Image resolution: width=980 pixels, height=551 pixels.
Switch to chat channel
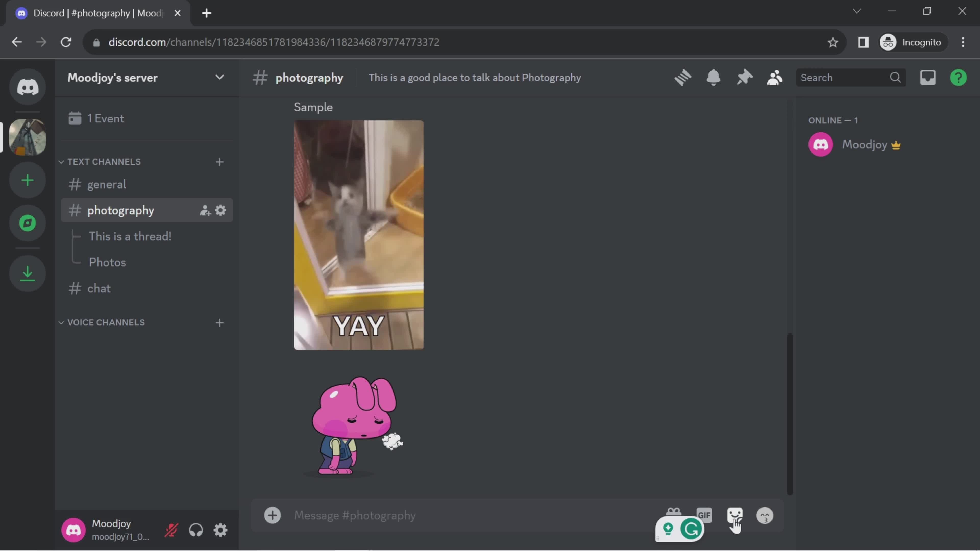pos(146,289)
